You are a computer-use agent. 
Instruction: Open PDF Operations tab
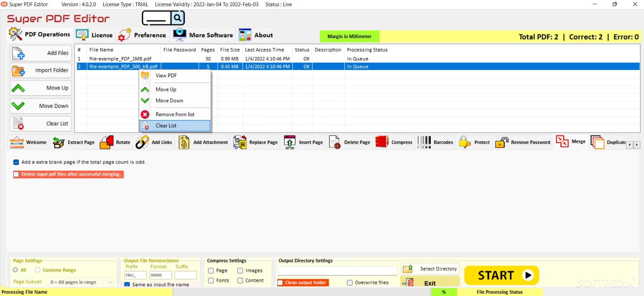coord(40,34)
